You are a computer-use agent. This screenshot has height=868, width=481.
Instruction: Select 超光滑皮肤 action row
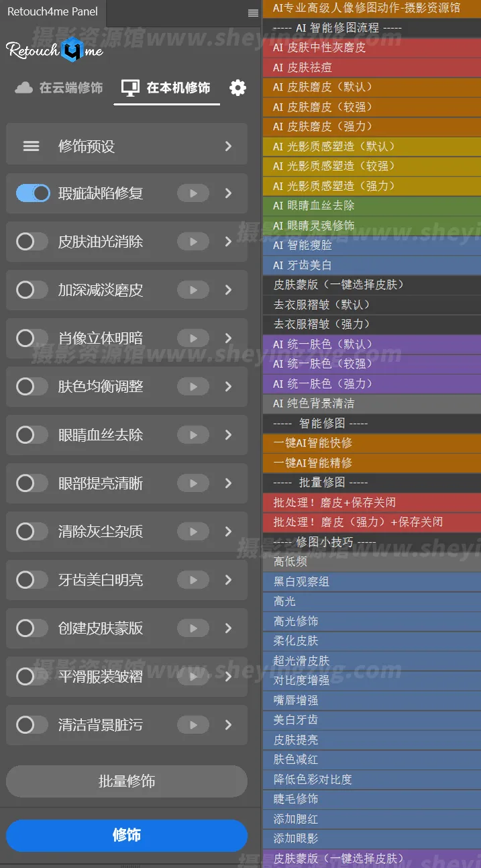point(372,661)
